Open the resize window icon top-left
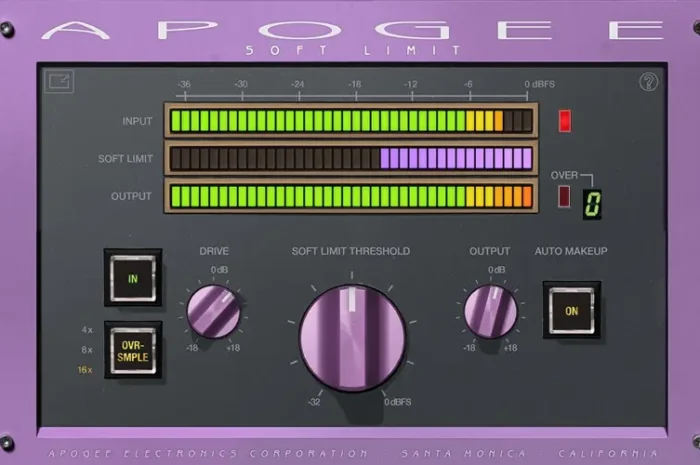This screenshot has width=700, height=465. click(x=59, y=82)
